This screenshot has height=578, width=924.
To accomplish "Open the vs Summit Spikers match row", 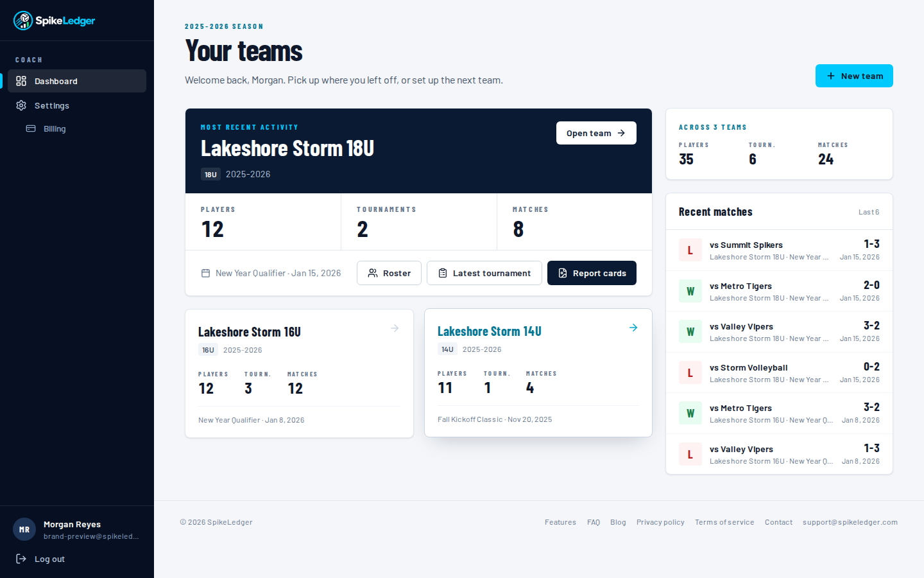I will coord(779,250).
